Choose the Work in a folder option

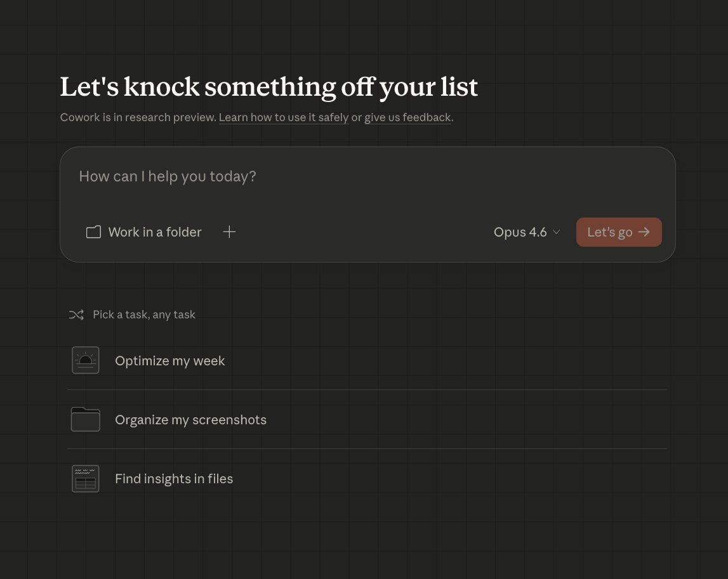pos(154,232)
